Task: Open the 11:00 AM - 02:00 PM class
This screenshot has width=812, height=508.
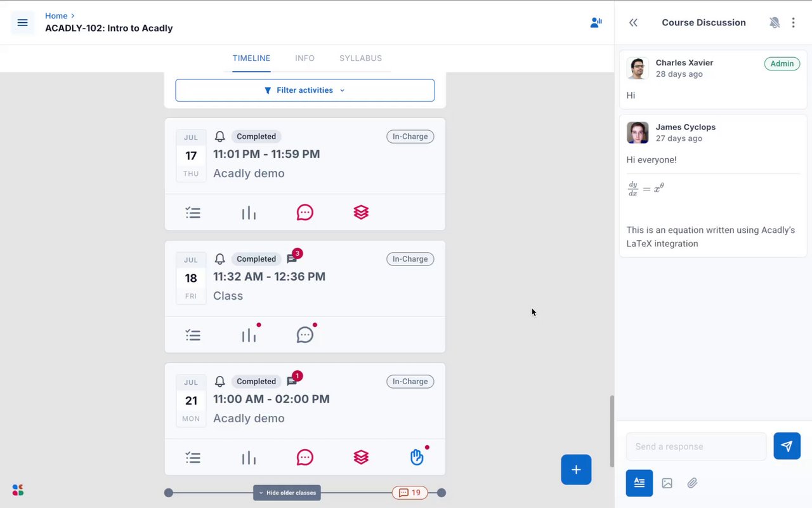Action: [272, 399]
